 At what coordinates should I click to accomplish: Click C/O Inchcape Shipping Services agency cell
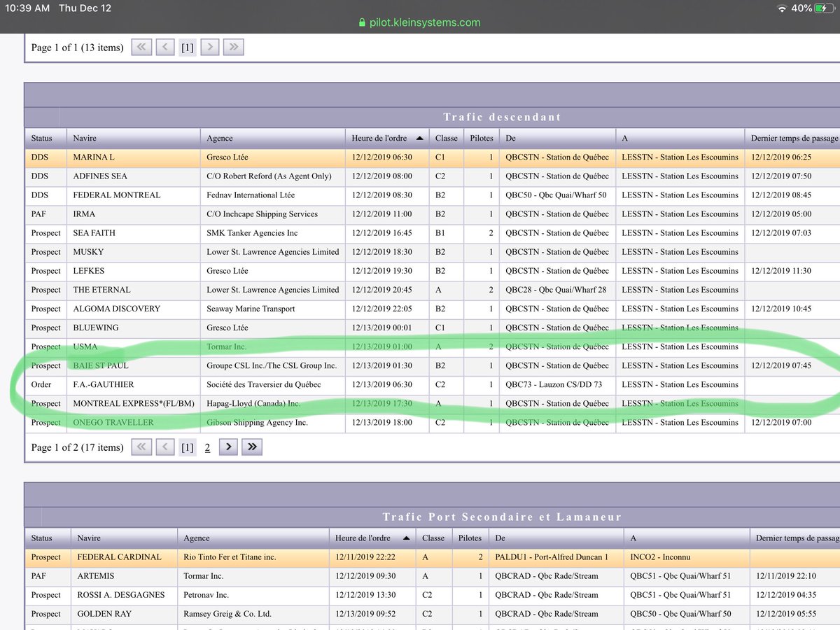pyautogui.click(x=273, y=214)
